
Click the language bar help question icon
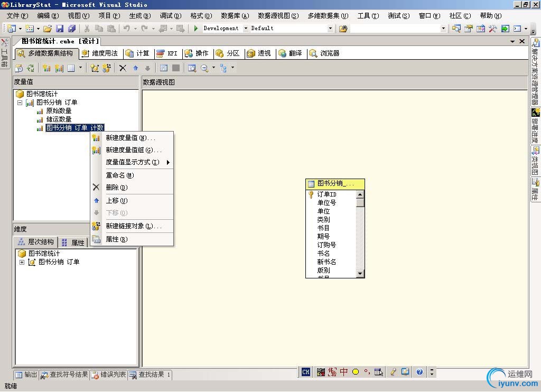pyautogui.click(x=419, y=372)
